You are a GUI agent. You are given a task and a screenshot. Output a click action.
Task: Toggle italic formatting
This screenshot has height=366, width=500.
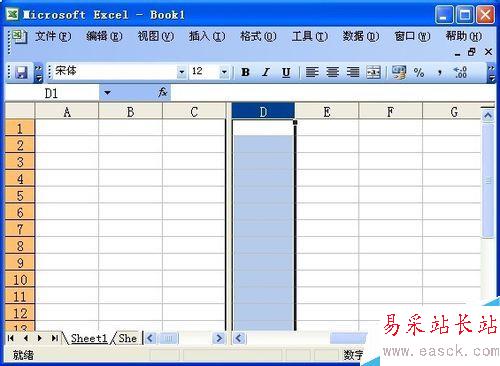tap(266, 72)
